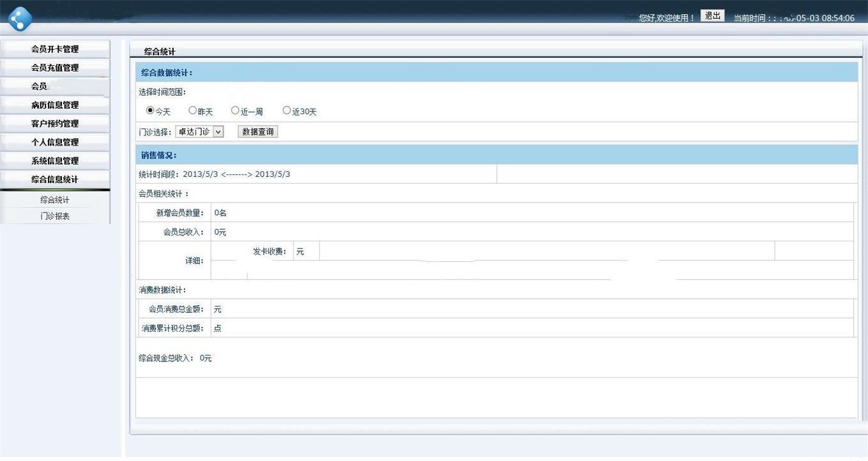Switch to the 综合统计 tab header
868x461 pixels.
click(x=160, y=52)
